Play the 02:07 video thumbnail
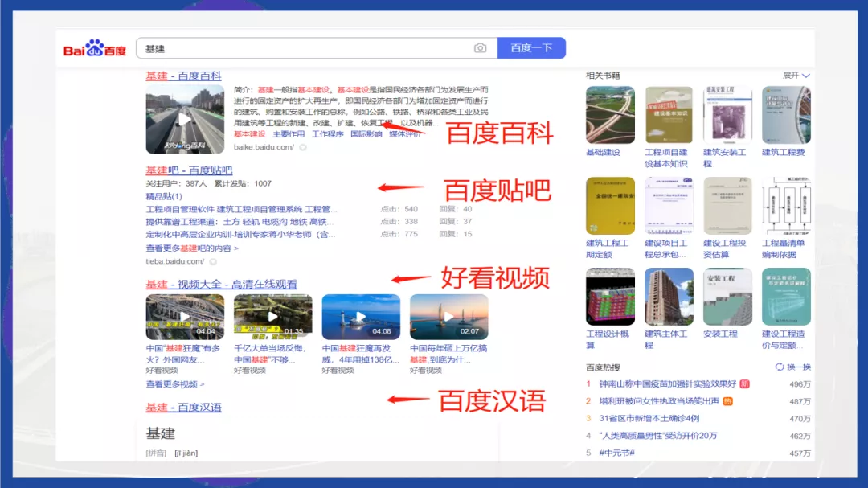The image size is (868, 488). coord(449,317)
